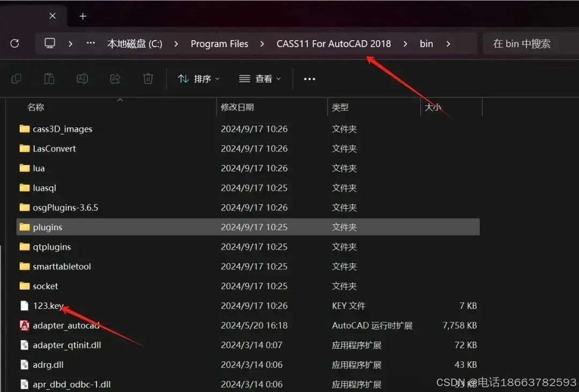Click the 在 bin 中搜索 search box

point(531,44)
